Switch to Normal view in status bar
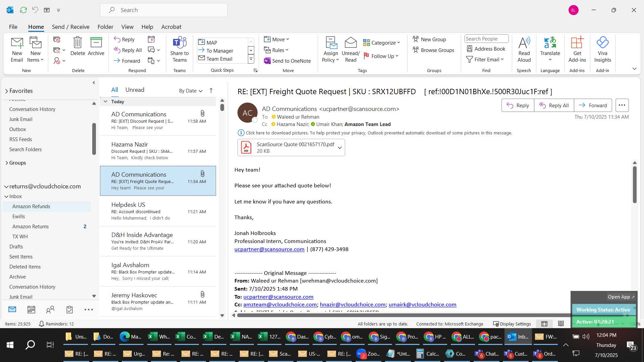This screenshot has width=644, height=362. point(544,324)
